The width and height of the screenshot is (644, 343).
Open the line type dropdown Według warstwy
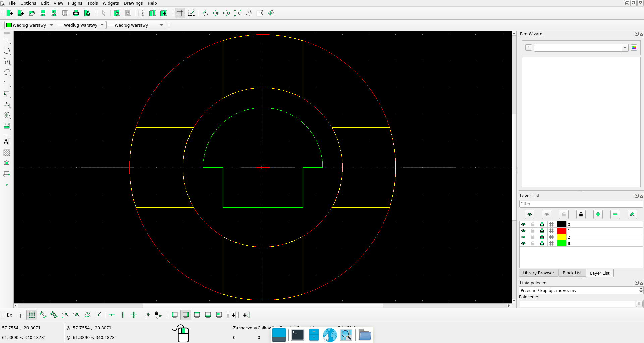pyautogui.click(x=136, y=25)
